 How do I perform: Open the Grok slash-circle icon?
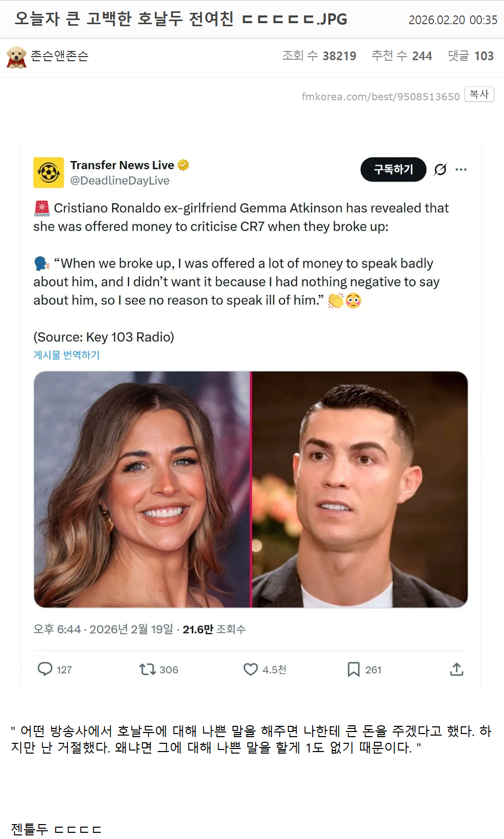(440, 169)
